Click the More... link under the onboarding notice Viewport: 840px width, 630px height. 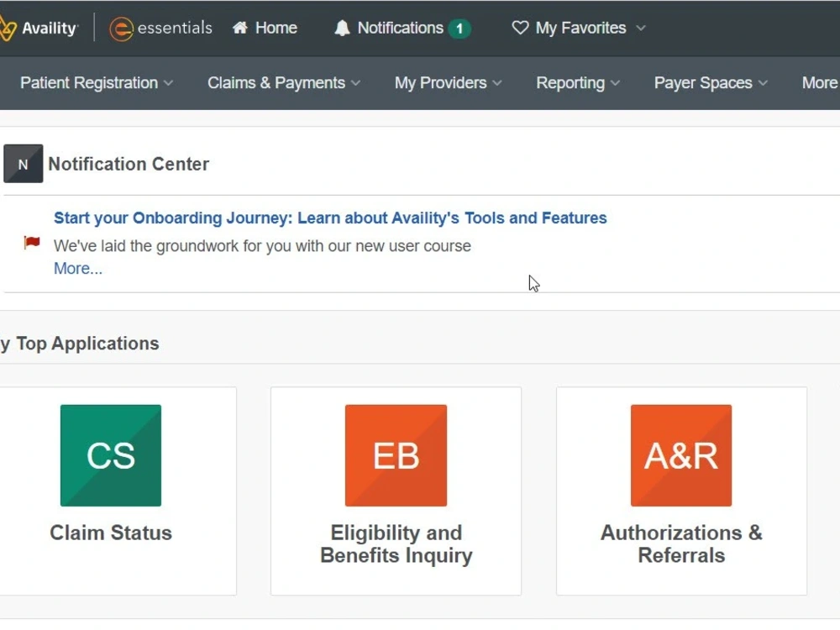[77, 269]
